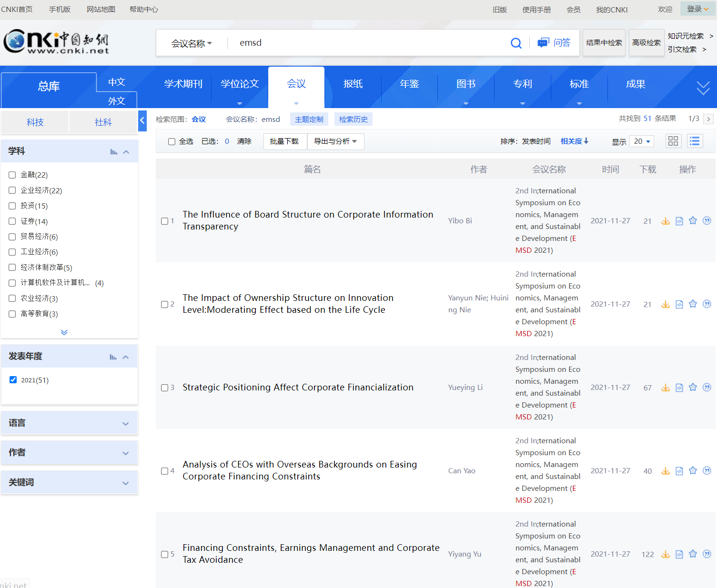
Task: Click the 登录 login button
Action: click(697, 9)
